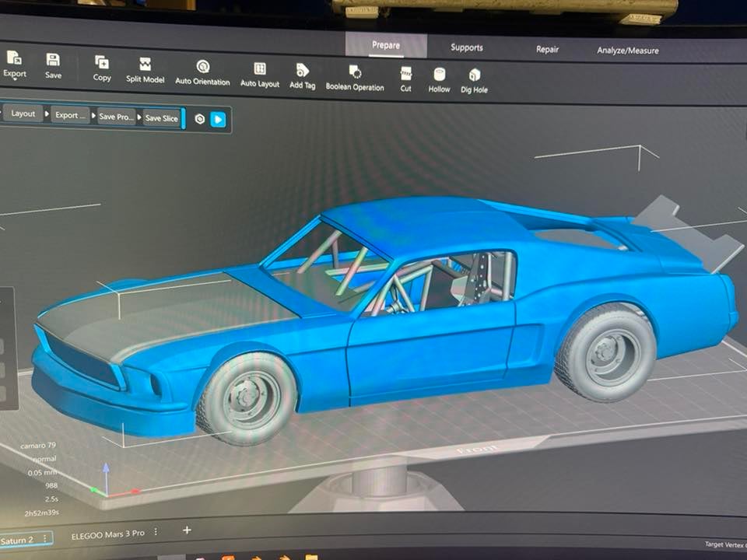Switch to the Supports tab

pyautogui.click(x=467, y=47)
